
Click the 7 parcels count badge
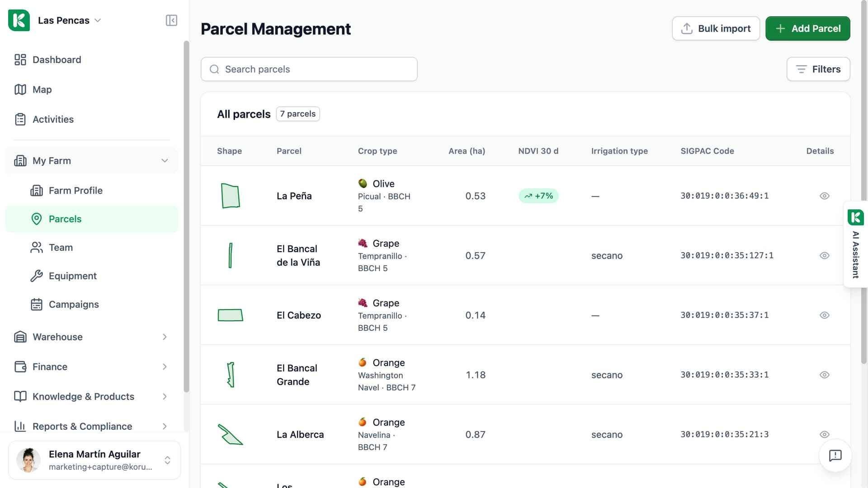tap(298, 114)
